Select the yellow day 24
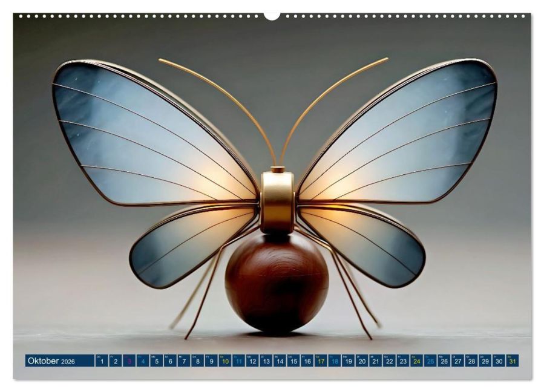This screenshot has width=544, height=392. pos(417,361)
